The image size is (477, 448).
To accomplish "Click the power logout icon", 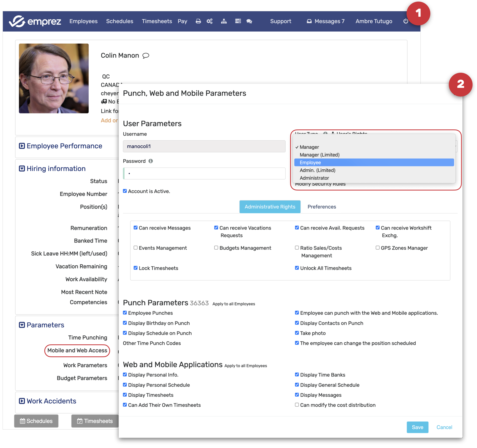I will [406, 21].
